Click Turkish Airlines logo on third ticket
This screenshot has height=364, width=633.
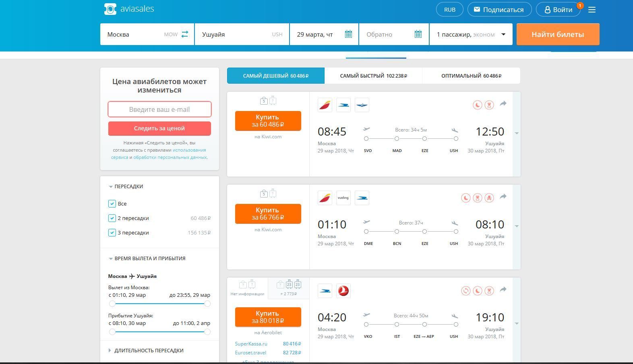[x=343, y=291]
